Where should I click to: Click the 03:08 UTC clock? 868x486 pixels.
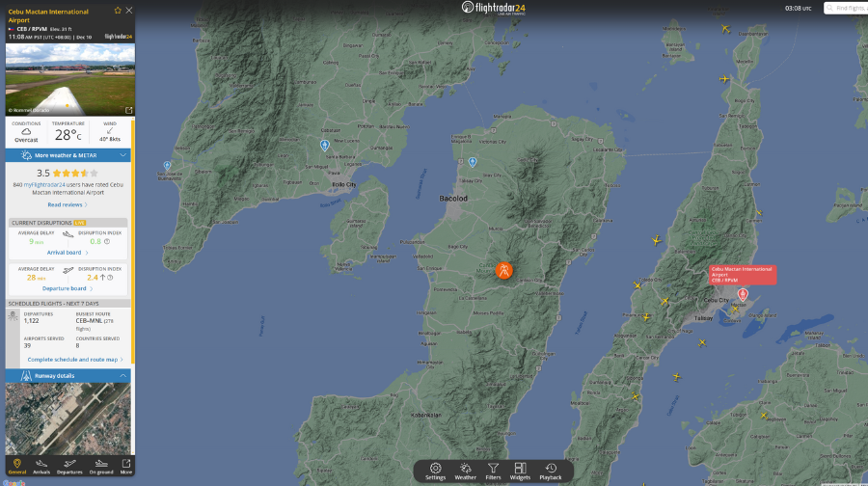[x=798, y=9]
